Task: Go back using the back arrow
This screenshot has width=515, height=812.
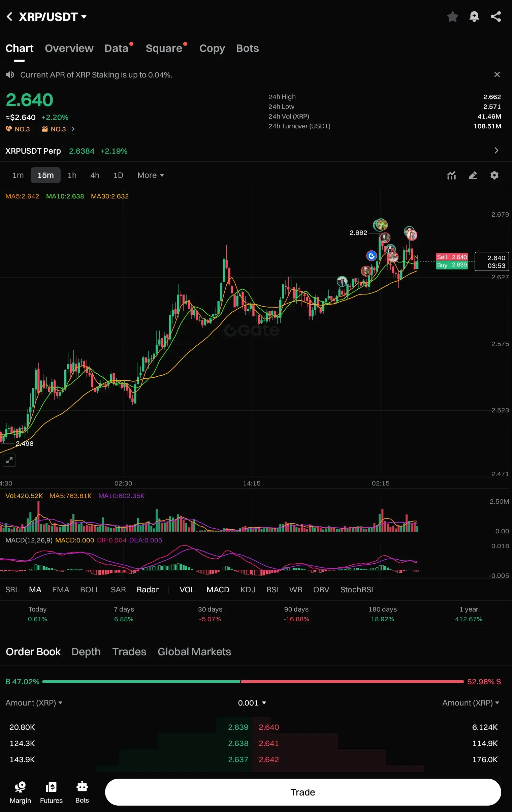Action: tap(9, 17)
